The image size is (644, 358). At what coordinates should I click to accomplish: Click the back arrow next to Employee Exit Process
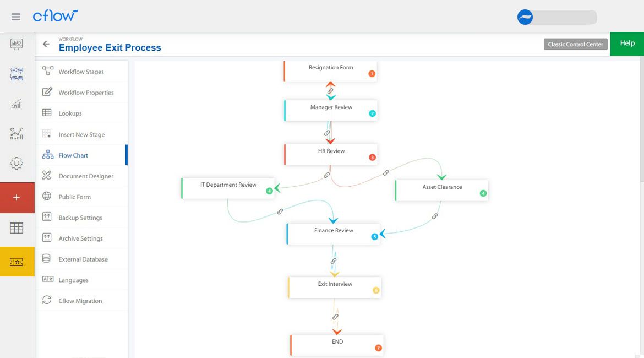(46, 44)
